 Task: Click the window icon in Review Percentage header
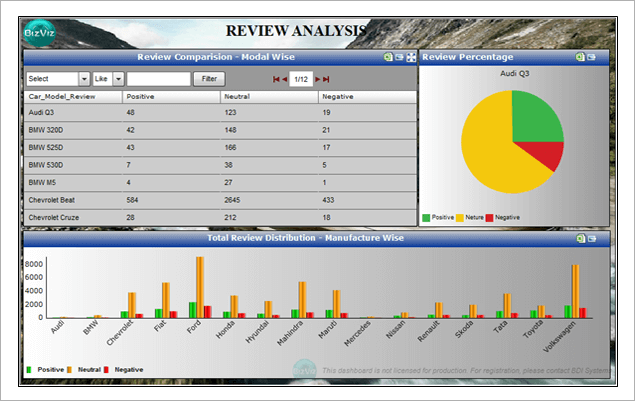(591, 57)
